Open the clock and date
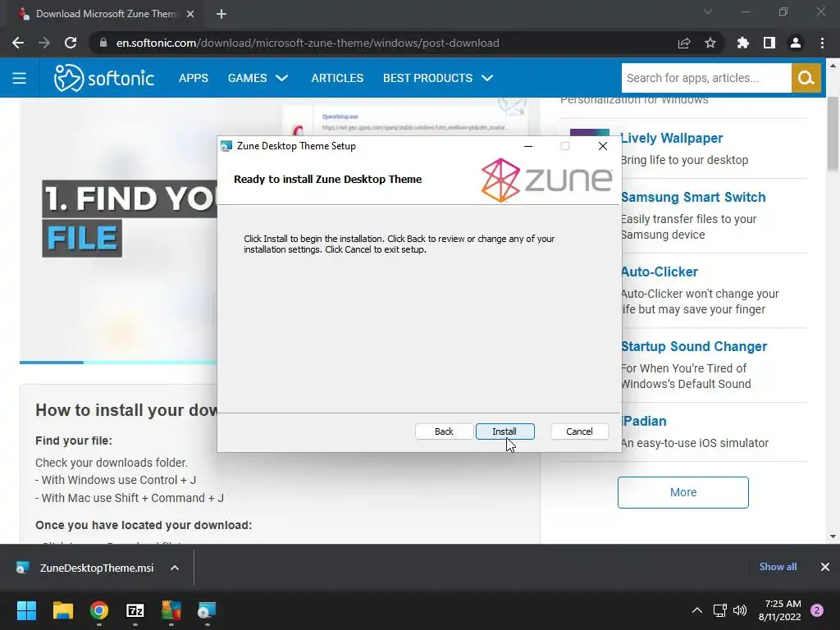Screen dimensions: 840x630 779,610
